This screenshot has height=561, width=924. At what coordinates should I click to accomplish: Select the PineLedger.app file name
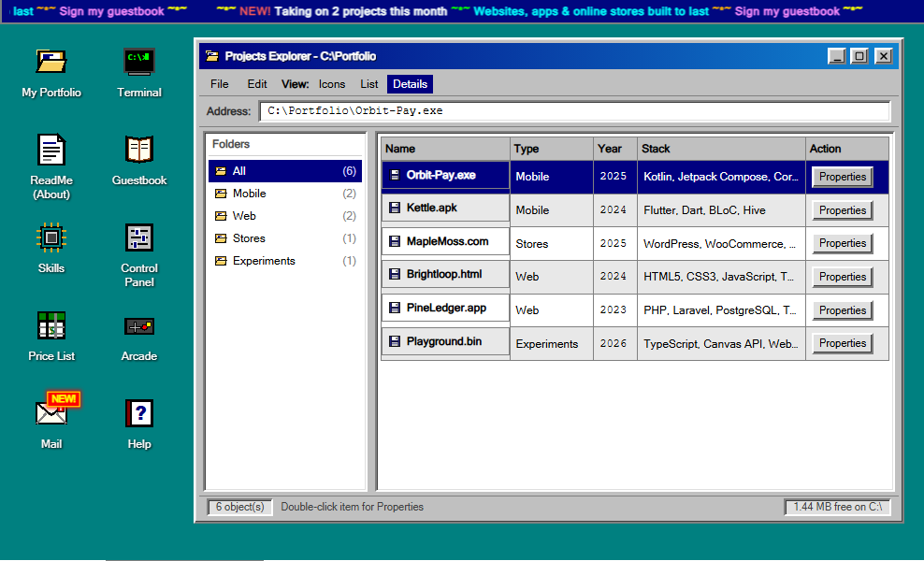point(446,308)
